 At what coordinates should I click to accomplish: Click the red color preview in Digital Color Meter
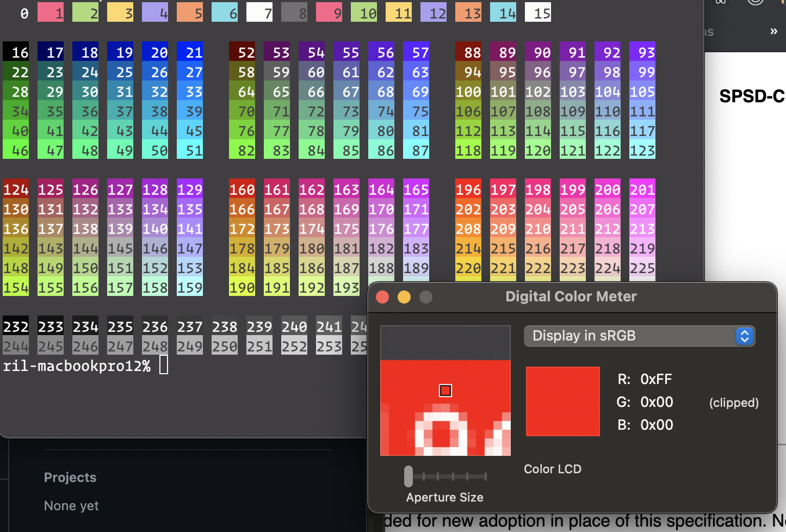[x=563, y=401]
